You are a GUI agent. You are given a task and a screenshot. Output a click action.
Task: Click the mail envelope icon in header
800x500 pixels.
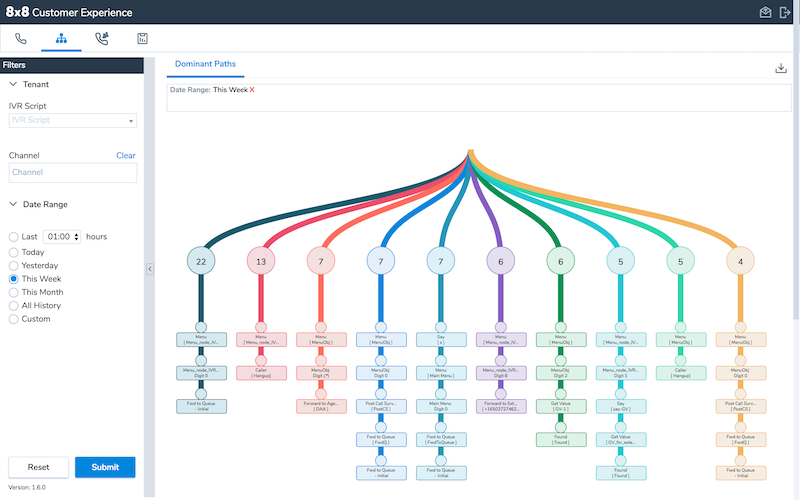pyautogui.click(x=765, y=12)
